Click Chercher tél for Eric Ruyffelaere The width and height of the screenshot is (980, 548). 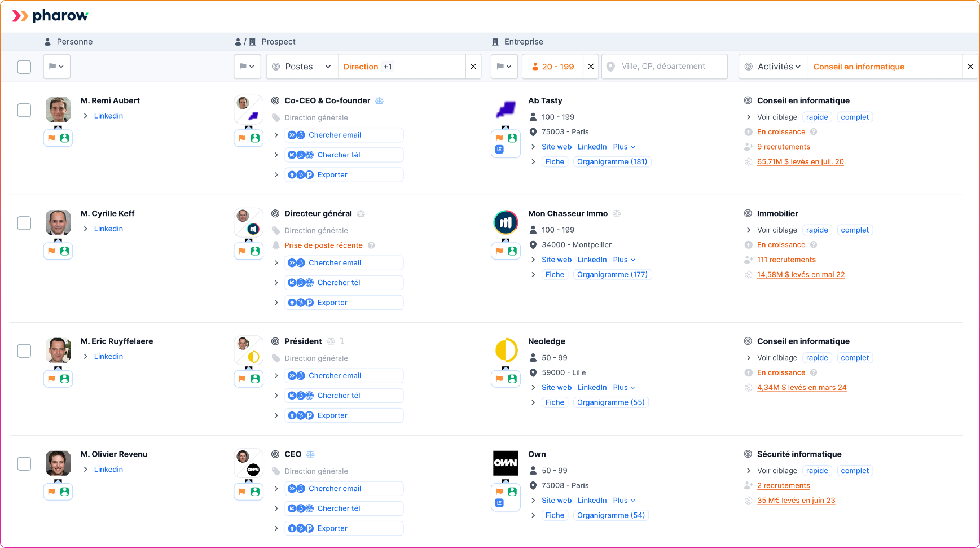click(344, 396)
